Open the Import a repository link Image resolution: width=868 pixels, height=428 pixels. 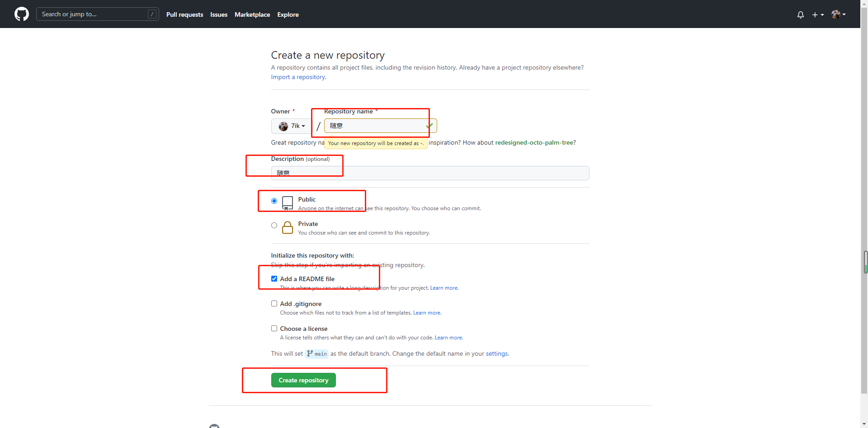point(298,77)
